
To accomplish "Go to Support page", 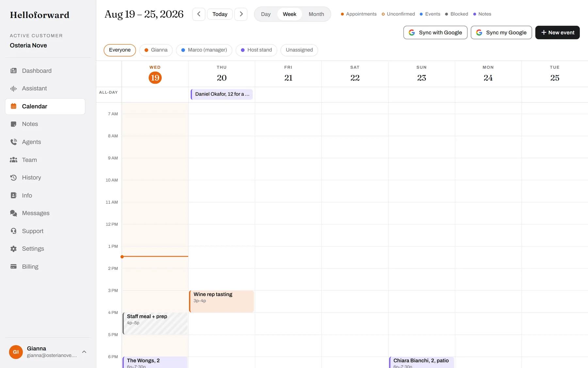I will [45, 231].
